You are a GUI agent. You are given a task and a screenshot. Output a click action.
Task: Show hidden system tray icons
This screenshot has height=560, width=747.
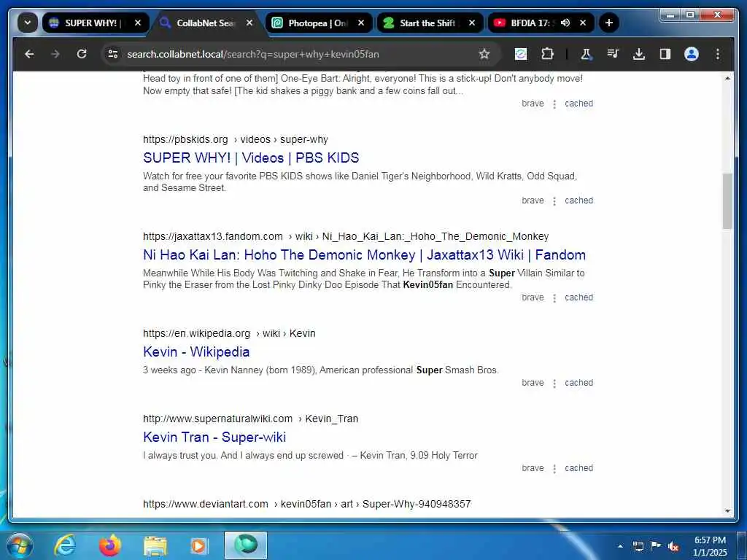tap(620, 546)
